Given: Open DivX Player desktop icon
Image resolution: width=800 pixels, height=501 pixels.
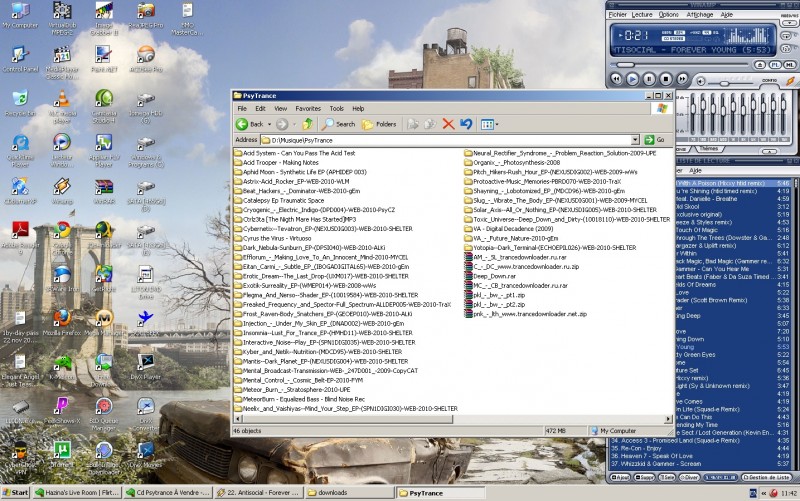Looking at the screenshot, I should click(x=146, y=367).
